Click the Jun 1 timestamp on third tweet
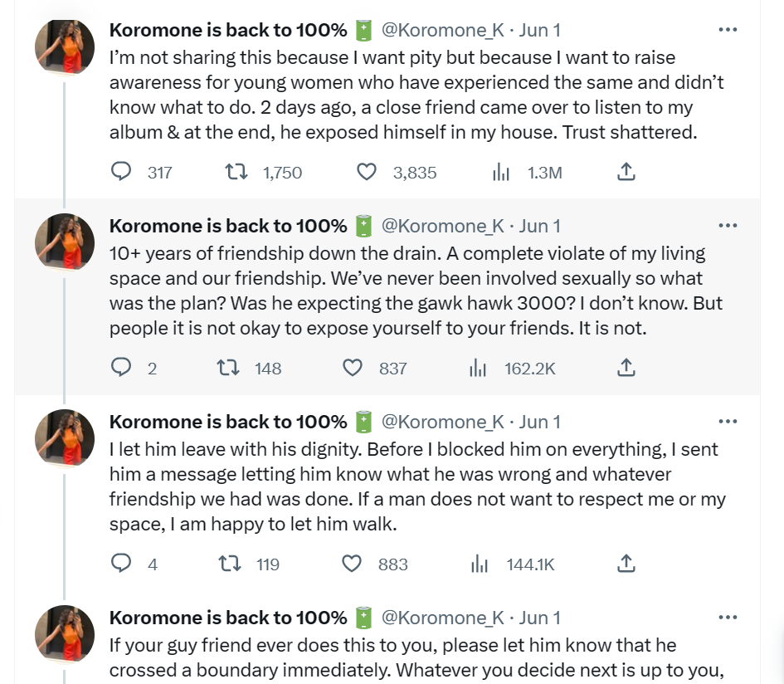Image resolution: width=784 pixels, height=684 pixels. point(539,422)
